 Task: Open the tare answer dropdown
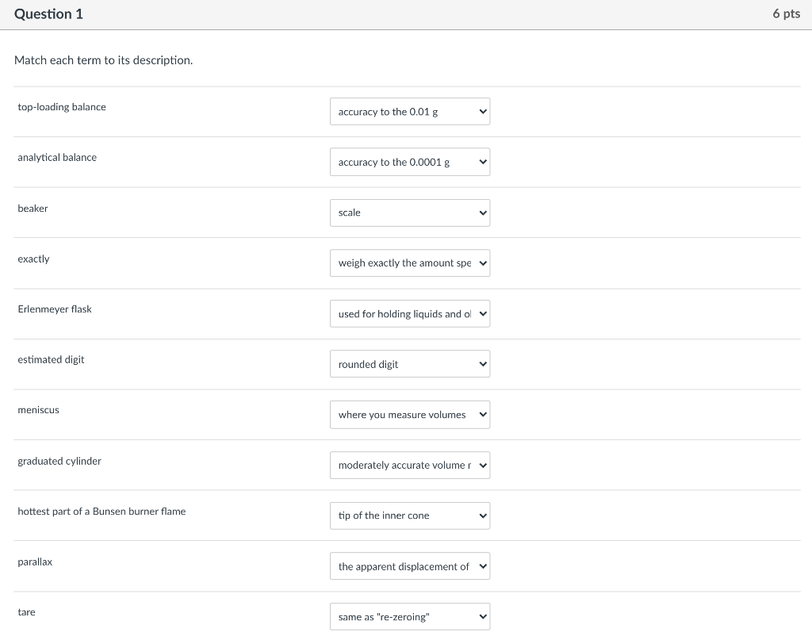410,616
